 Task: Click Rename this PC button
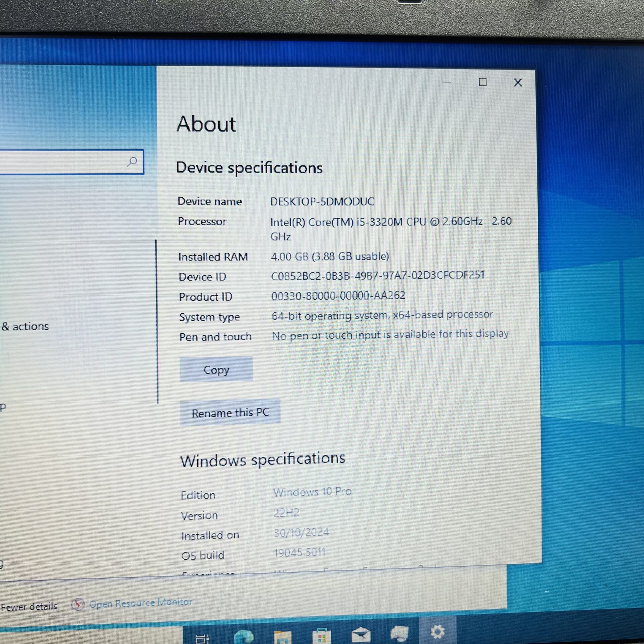[230, 412]
